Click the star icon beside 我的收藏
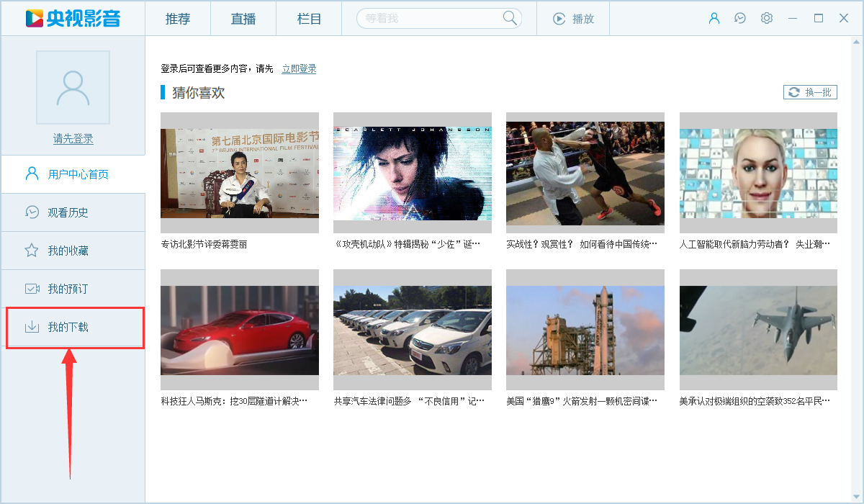 point(32,250)
